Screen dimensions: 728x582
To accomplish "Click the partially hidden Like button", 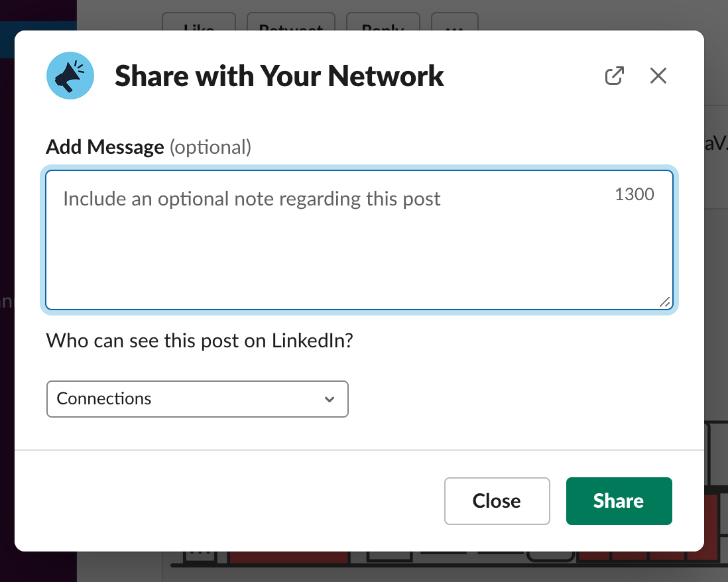I will [199, 22].
